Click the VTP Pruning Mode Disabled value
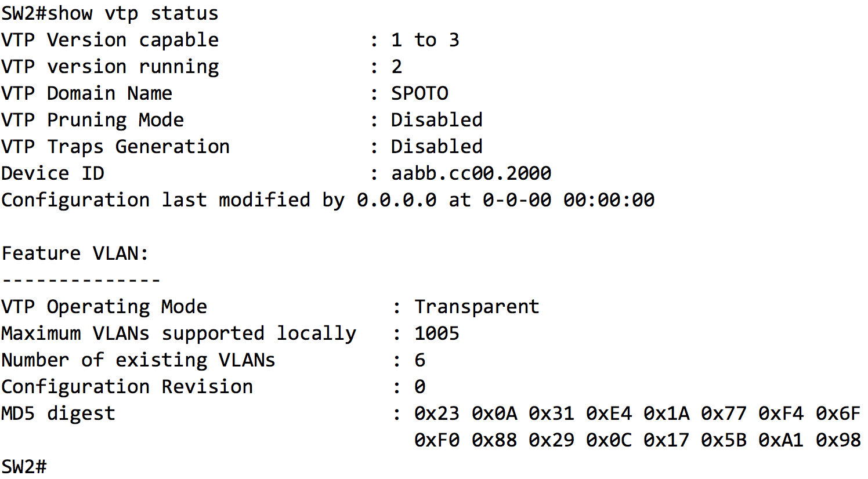 [x=436, y=120]
